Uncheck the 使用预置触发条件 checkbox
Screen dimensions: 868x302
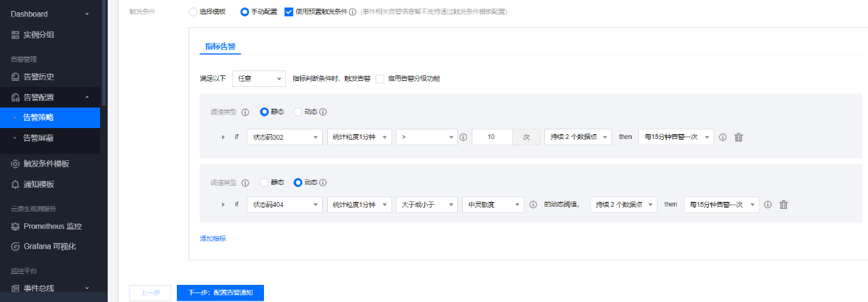[289, 12]
